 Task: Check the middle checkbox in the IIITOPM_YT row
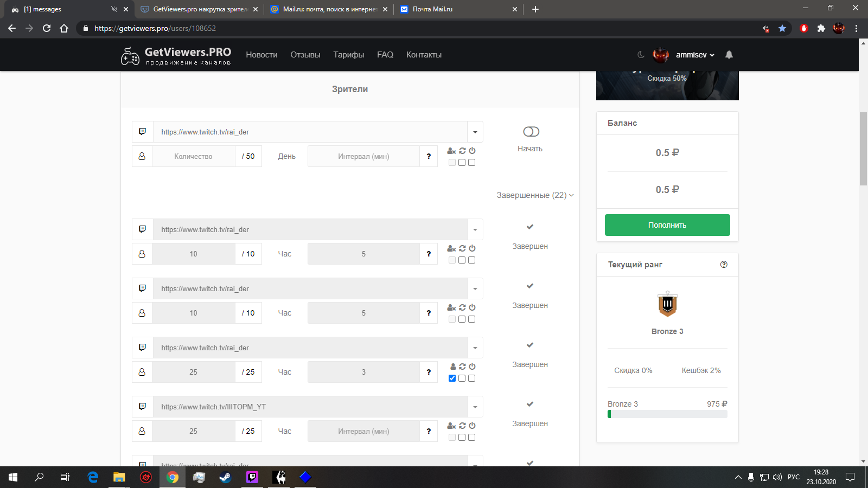click(462, 438)
